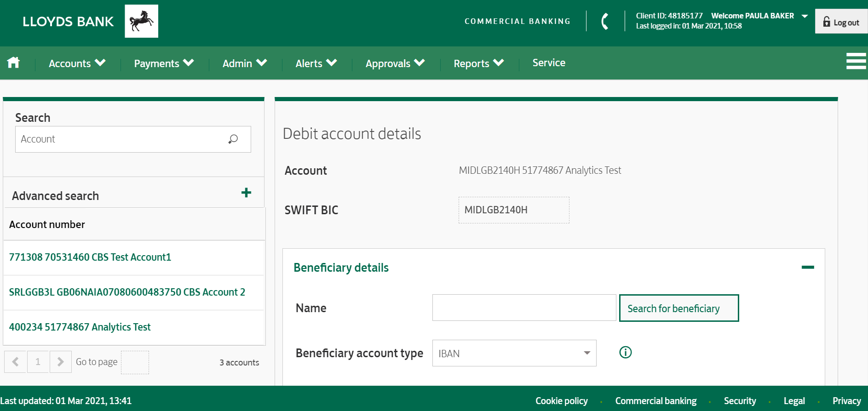868x411 pixels.
Task: Click MIDLGB2140H 51774867 Analytics Test account value
Action: click(540, 170)
